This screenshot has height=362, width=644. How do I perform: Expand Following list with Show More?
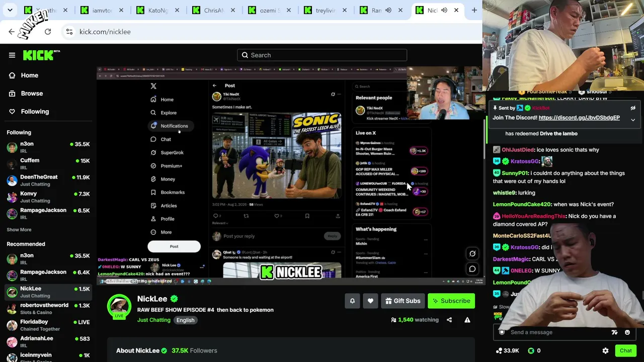pyautogui.click(x=19, y=230)
